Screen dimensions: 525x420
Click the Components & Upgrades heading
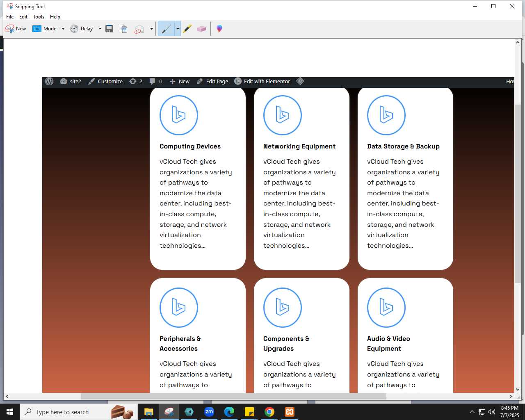(x=286, y=344)
